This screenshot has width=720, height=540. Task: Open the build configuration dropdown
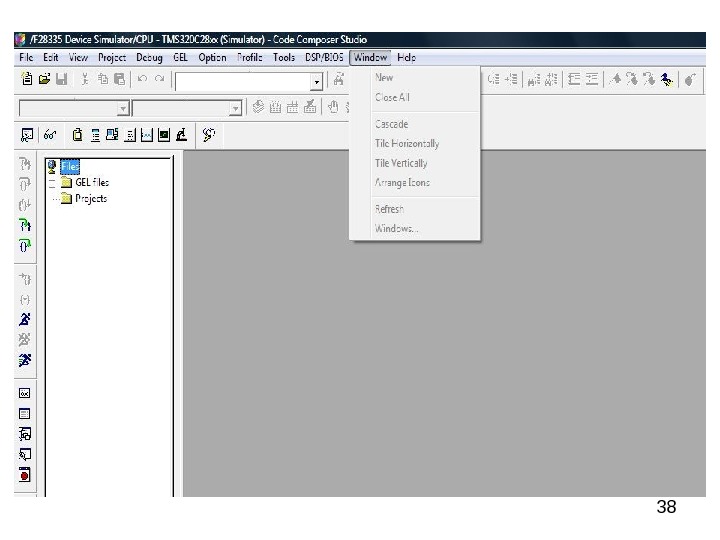point(235,109)
